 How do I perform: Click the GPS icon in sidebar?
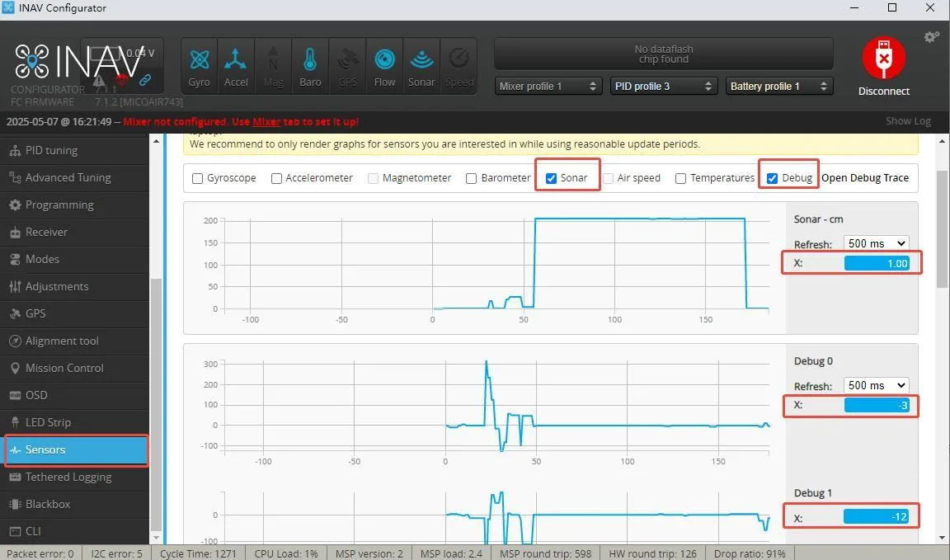tap(15, 313)
